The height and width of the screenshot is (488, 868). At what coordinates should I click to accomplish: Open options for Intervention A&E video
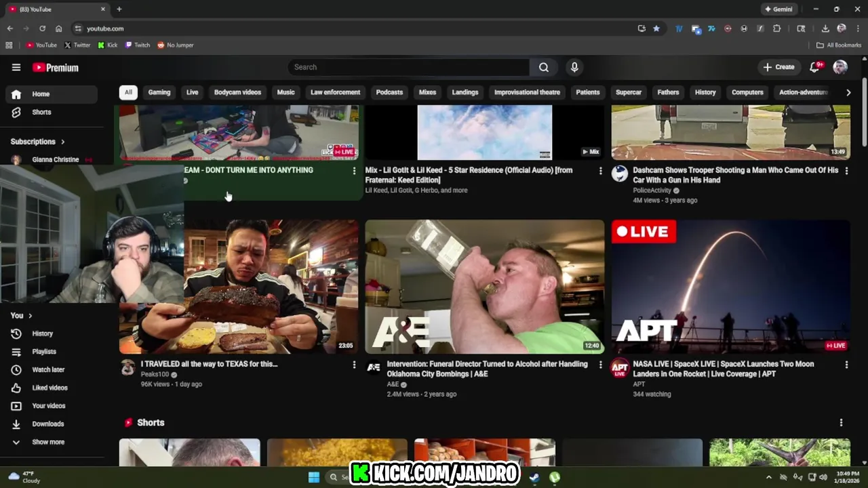[600, 365]
